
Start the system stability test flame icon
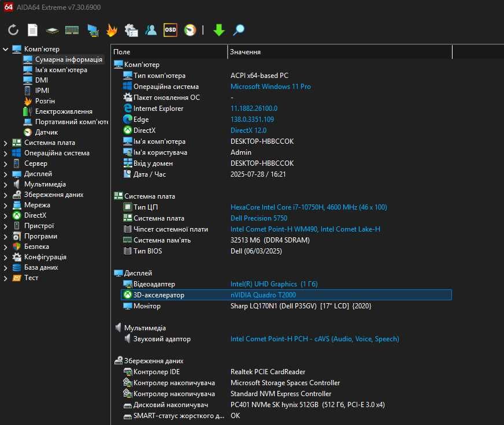pyautogui.click(x=112, y=30)
